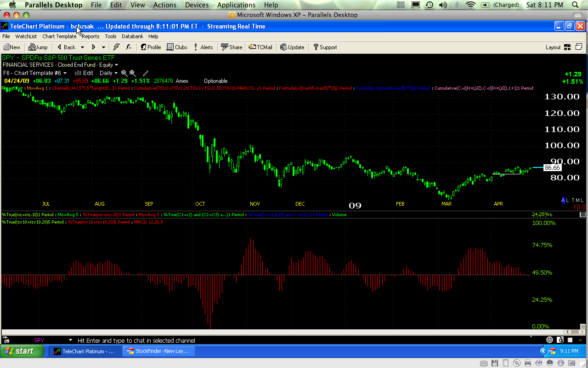
Task: Switch to StockFinder taskbar item
Action: [159, 351]
